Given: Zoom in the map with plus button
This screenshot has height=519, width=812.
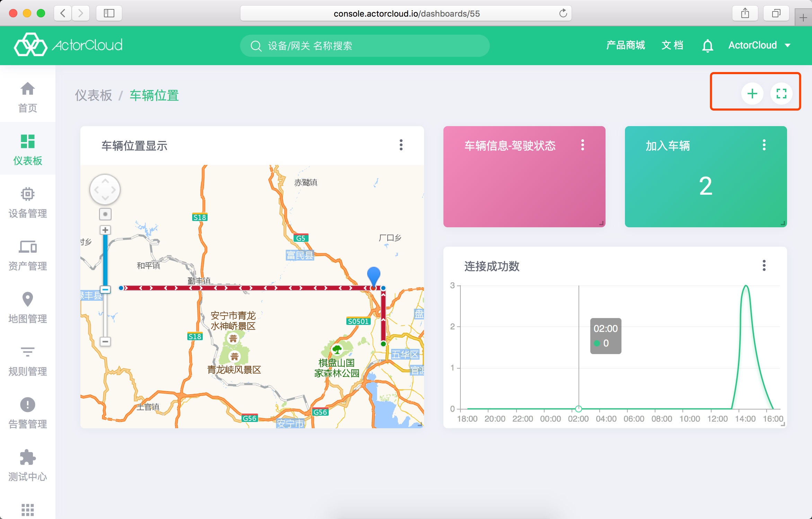Looking at the screenshot, I should tap(105, 230).
